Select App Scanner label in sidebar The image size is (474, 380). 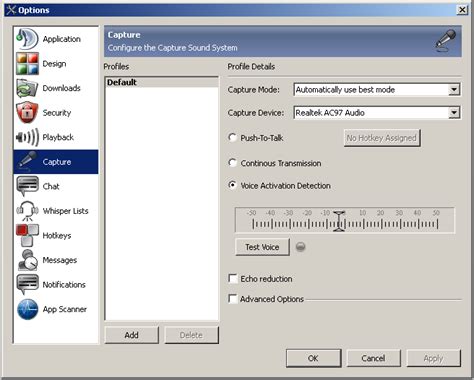point(65,309)
